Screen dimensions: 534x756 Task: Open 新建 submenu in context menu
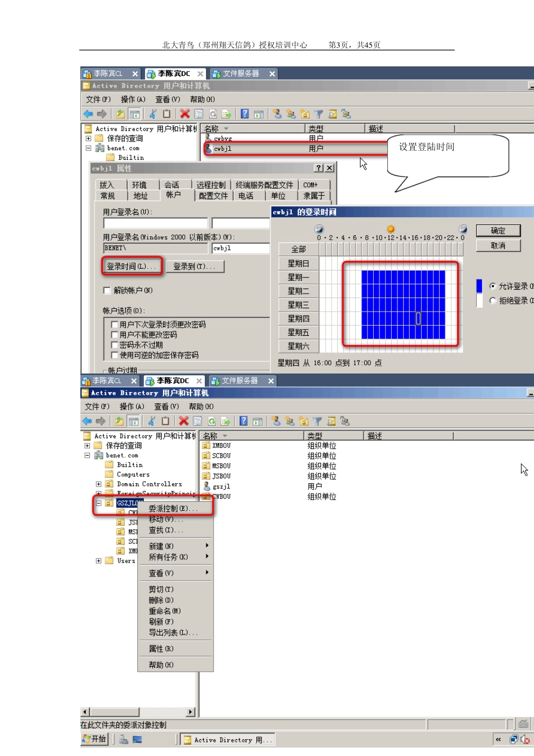tap(175, 546)
